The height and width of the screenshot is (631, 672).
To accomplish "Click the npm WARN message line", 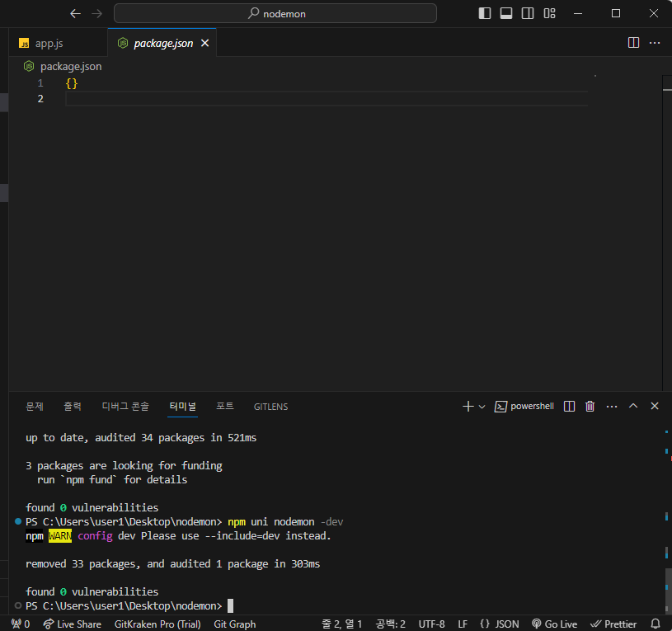I will pyautogui.click(x=178, y=536).
